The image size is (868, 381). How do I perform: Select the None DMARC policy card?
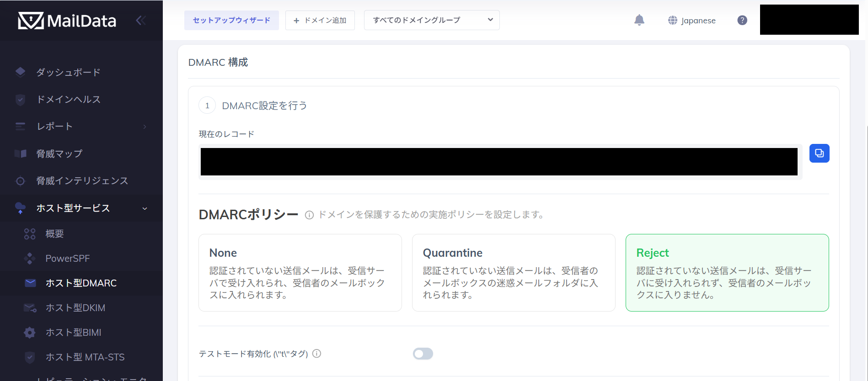click(300, 273)
